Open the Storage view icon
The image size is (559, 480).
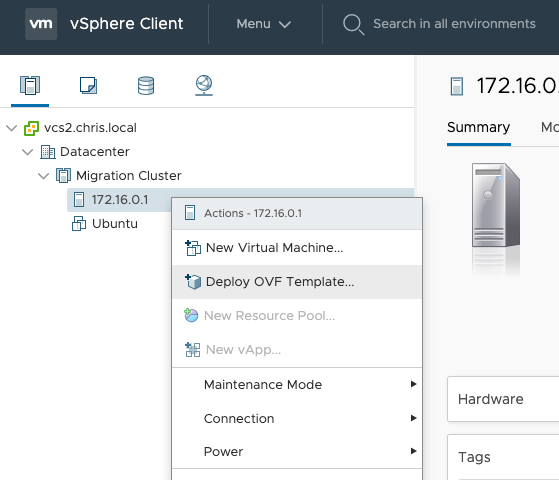click(x=146, y=86)
